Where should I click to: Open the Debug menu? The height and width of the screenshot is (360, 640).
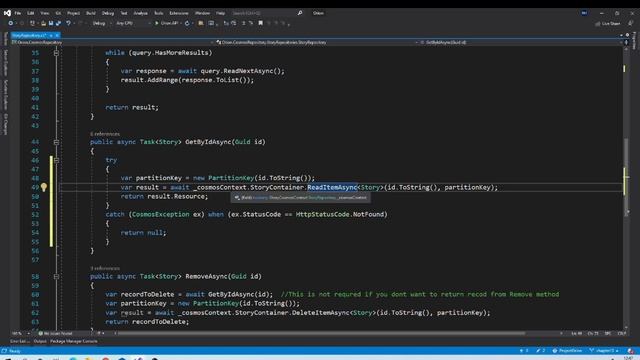tap(108, 13)
